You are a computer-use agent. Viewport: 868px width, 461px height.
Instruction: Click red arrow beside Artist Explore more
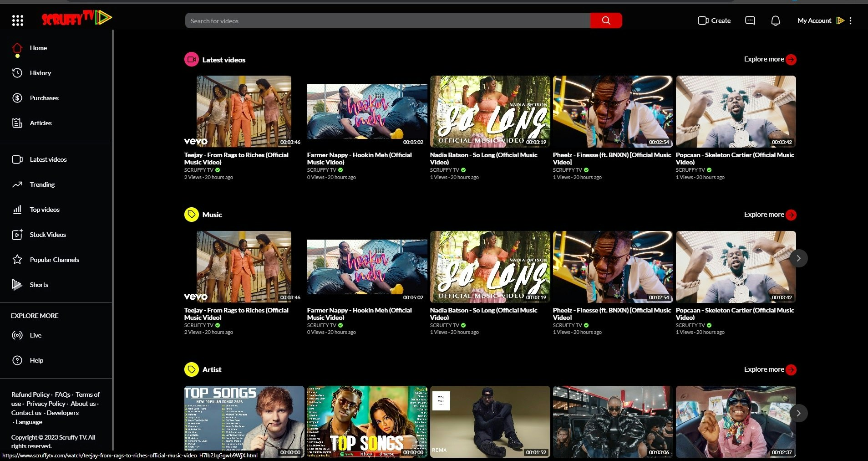tap(791, 370)
